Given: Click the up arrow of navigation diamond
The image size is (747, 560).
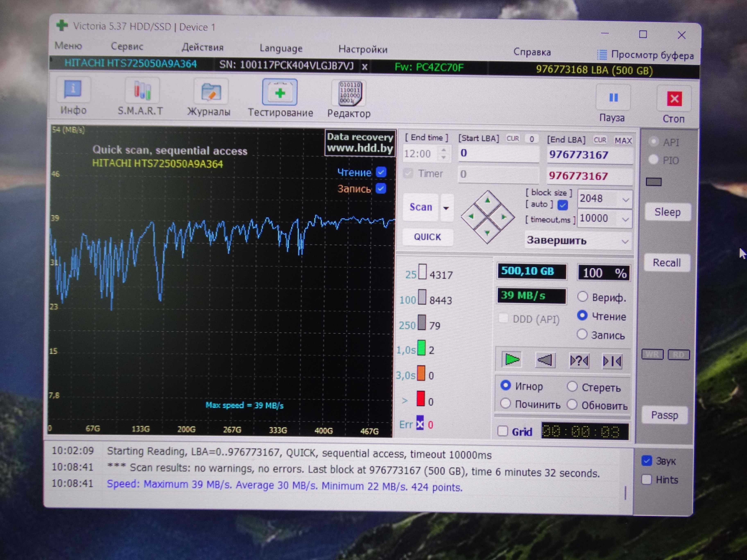Looking at the screenshot, I should (x=487, y=201).
